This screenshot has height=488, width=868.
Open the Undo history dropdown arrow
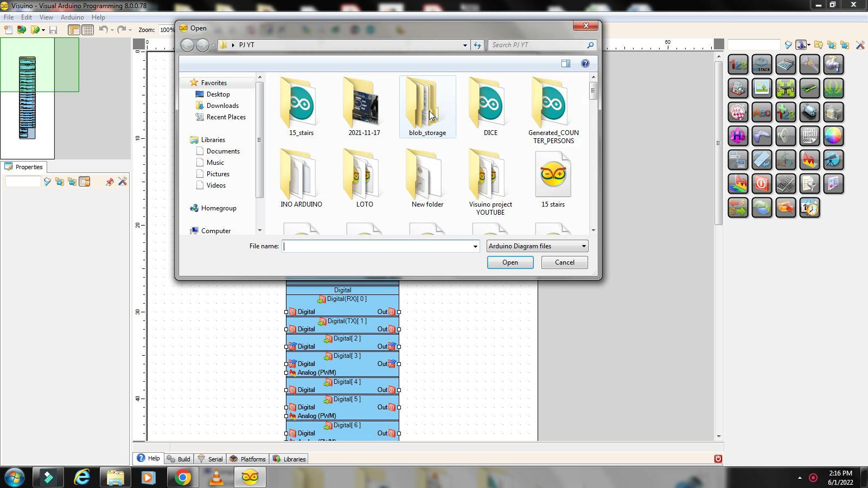click(112, 30)
